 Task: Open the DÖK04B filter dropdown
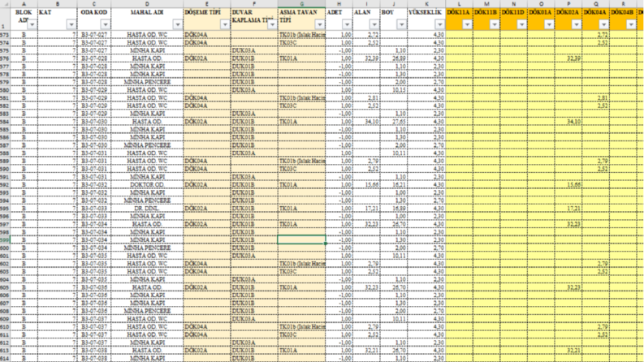click(x=631, y=25)
